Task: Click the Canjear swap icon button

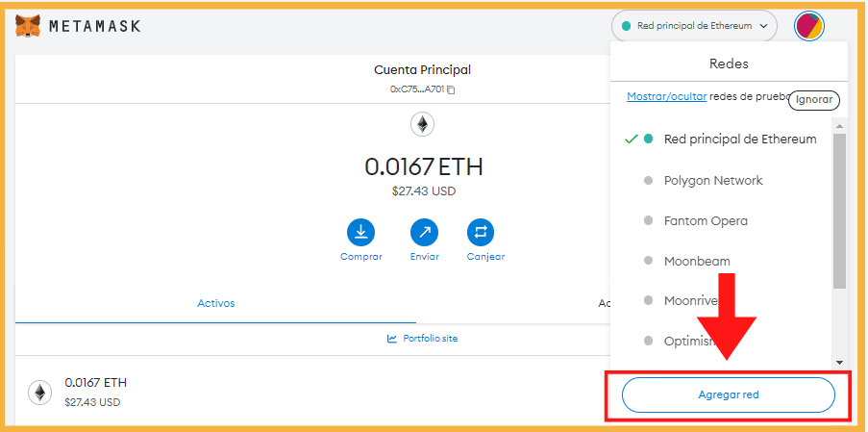Action: coord(481,233)
